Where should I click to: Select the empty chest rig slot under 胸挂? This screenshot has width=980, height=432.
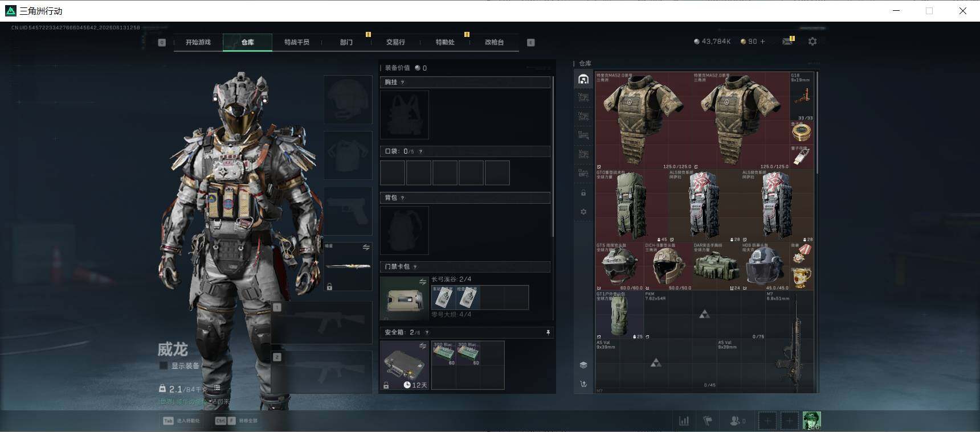click(x=405, y=114)
